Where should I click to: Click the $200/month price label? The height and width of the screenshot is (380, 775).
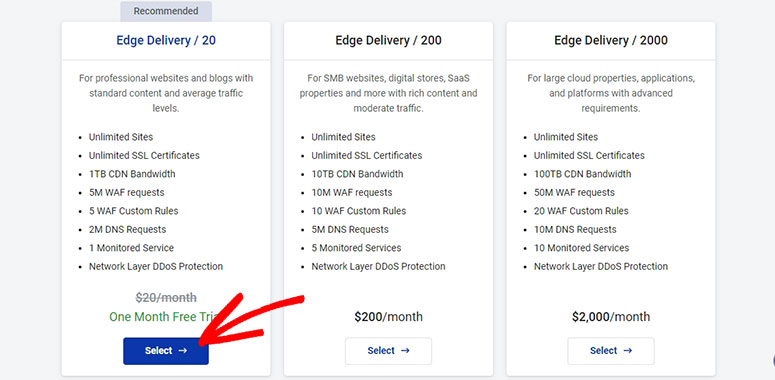tap(388, 317)
